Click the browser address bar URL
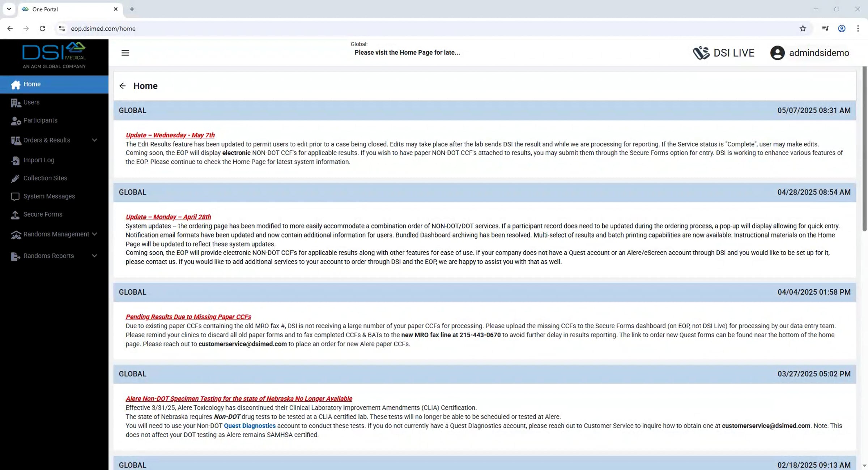Image resolution: width=868 pixels, height=470 pixels. coord(103,29)
